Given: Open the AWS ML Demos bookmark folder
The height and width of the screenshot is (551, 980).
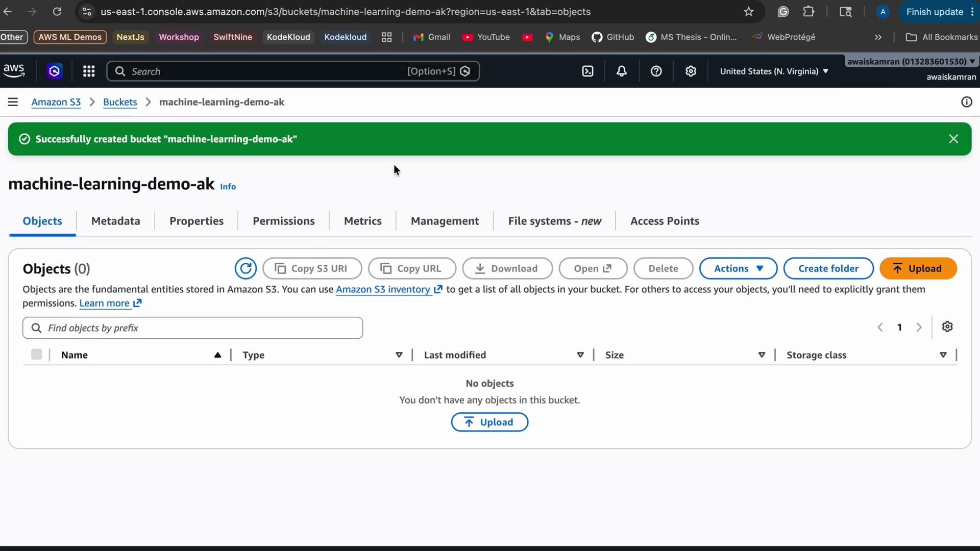Looking at the screenshot, I should [70, 37].
